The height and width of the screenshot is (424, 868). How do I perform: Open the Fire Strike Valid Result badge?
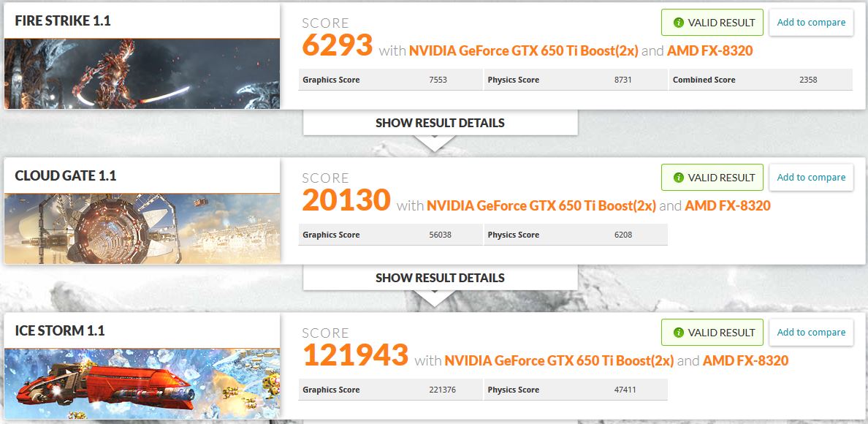tap(712, 23)
